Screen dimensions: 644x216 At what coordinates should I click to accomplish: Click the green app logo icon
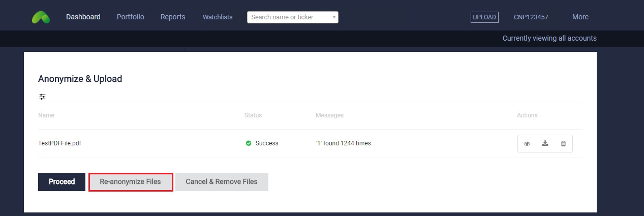click(41, 17)
